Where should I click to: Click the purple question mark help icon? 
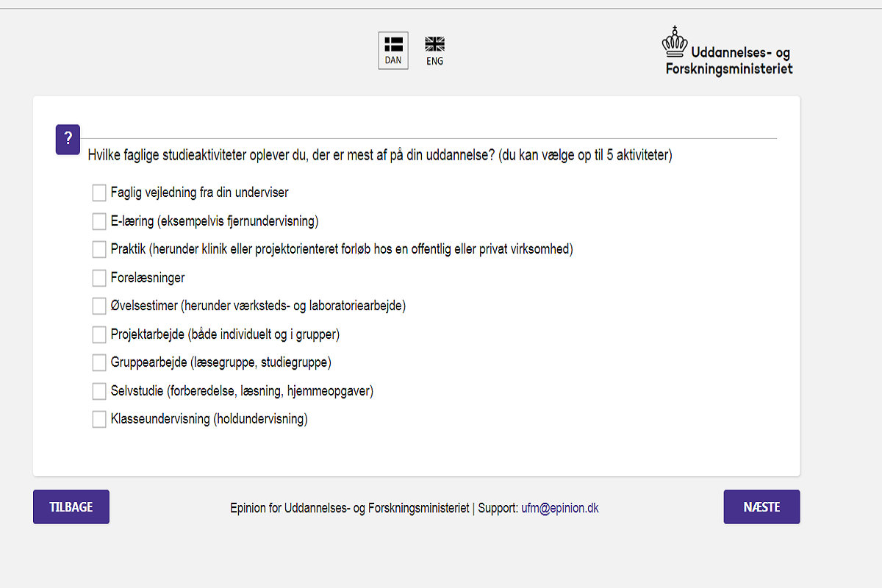(x=68, y=139)
